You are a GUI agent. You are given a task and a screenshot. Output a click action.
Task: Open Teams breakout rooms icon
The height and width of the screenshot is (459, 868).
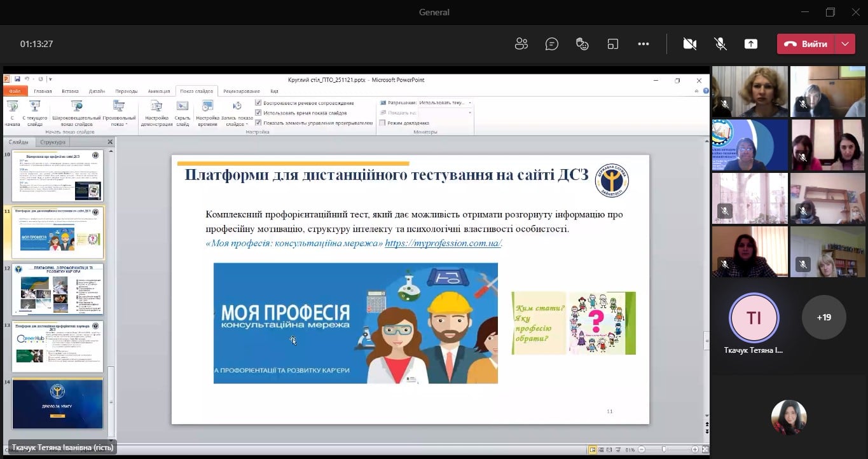coord(613,44)
